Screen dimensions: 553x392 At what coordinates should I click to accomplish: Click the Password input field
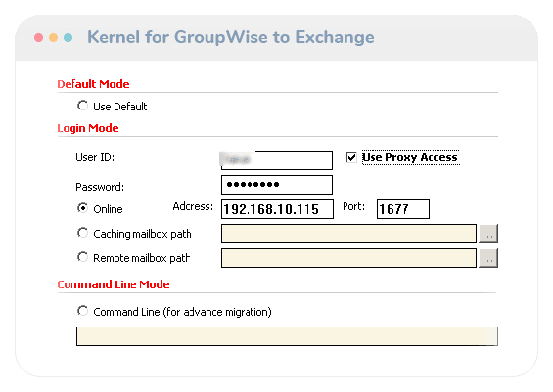(277, 185)
